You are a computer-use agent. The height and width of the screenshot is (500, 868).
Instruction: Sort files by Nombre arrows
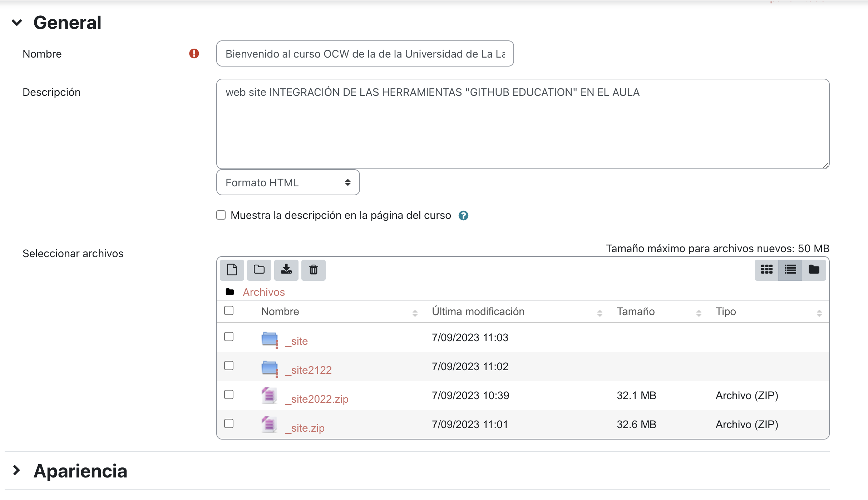click(x=415, y=313)
